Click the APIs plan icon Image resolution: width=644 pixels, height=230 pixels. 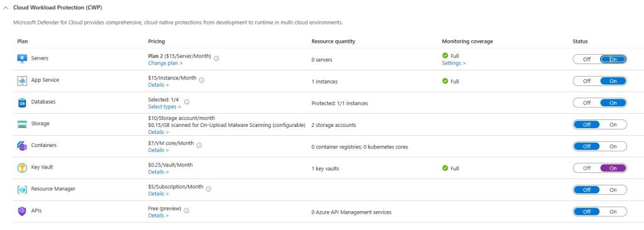point(22,212)
